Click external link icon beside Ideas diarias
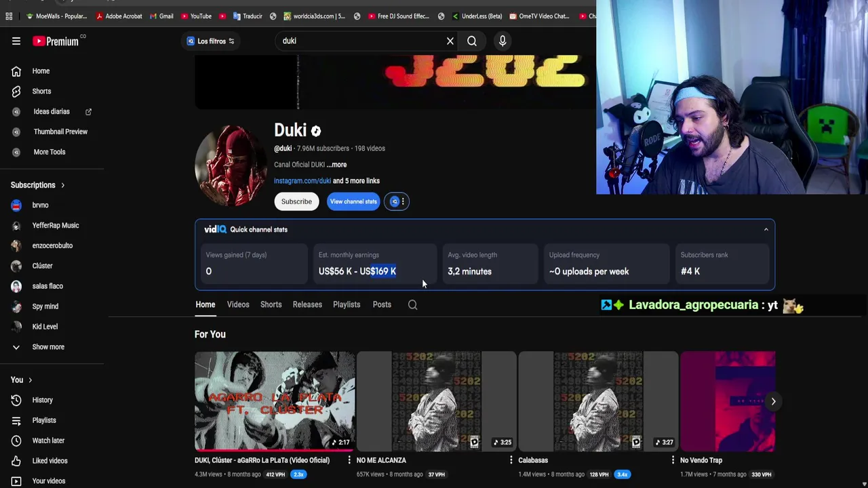Image resolution: width=868 pixels, height=488 pixels. click(x=88, y=111)
